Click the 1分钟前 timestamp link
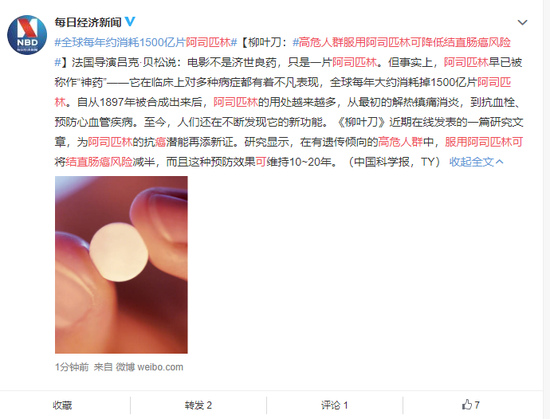This screenshot has height=419, width=550. [x=72, y=367]
